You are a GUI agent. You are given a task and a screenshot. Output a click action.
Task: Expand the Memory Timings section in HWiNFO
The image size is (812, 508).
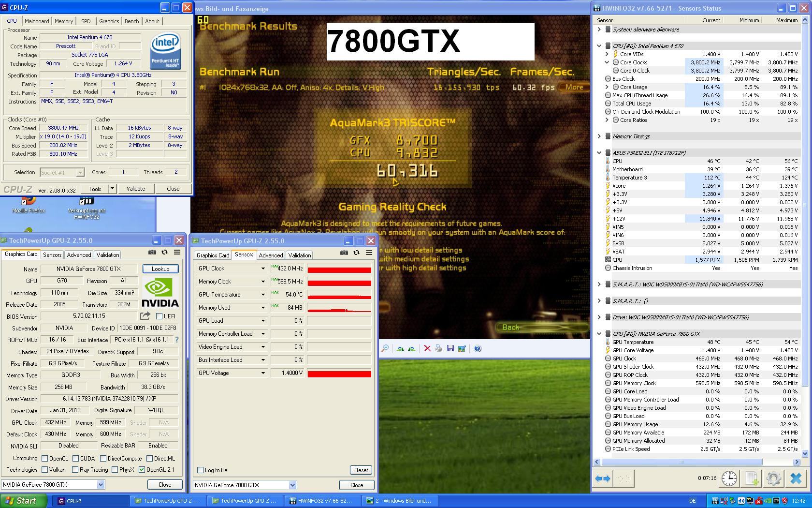pyautogui.click(x=599, y=136)
